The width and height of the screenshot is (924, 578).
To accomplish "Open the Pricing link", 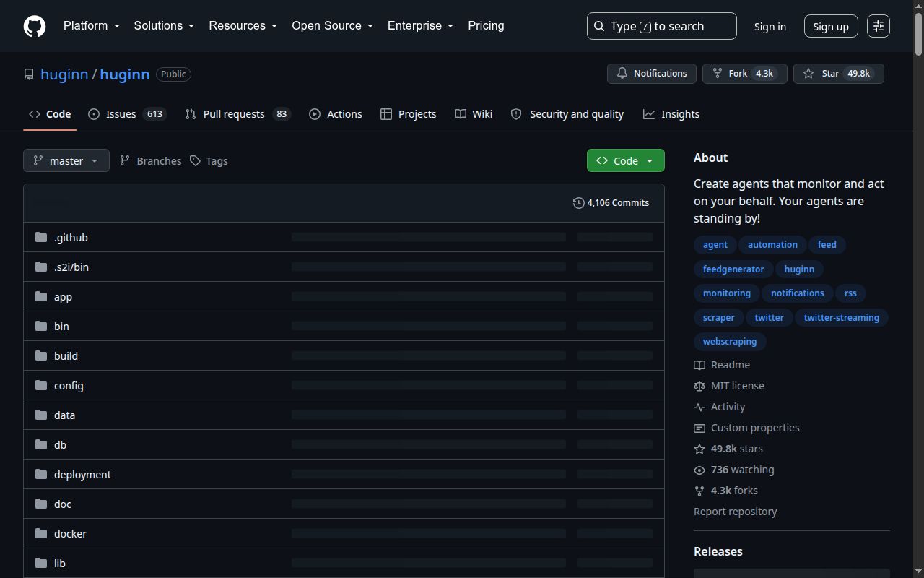I will click(x=486, y=25).
